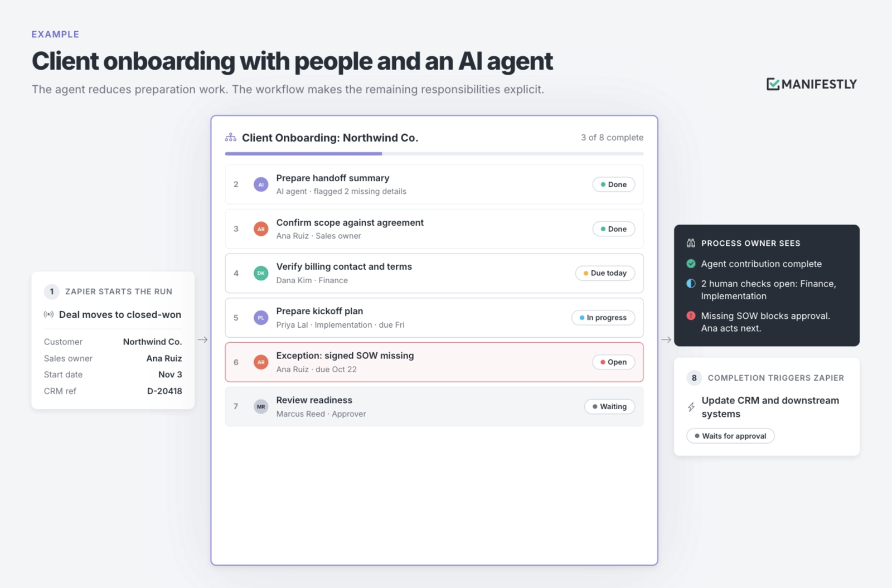The height and width of the screenshot is (588, 892).
Task: Click the AI agent avatar
Action: (261, 184)
